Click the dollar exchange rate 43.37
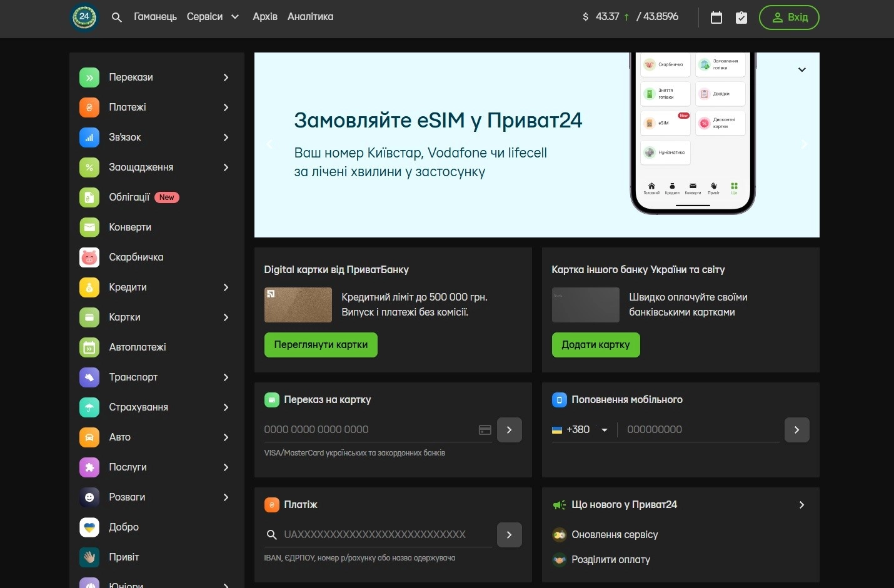This screenshot has width=894, height=588. pos(607,17)
